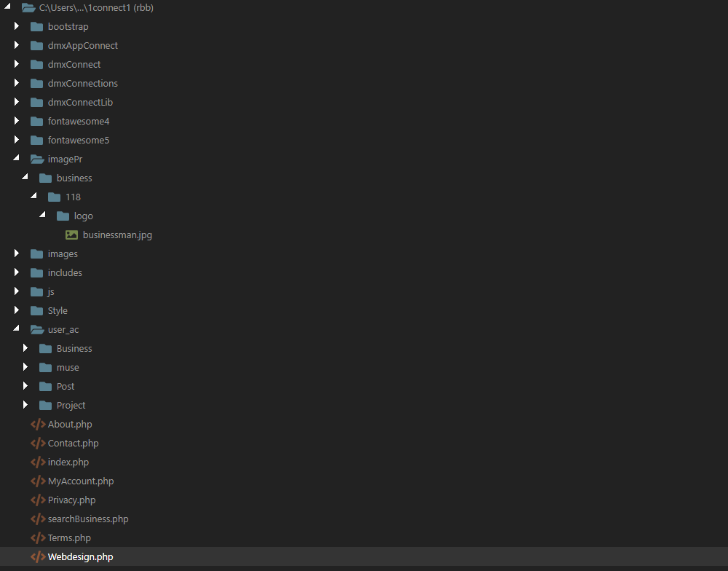Click the dmxConnectLib folder icon

tap(36, 103)
